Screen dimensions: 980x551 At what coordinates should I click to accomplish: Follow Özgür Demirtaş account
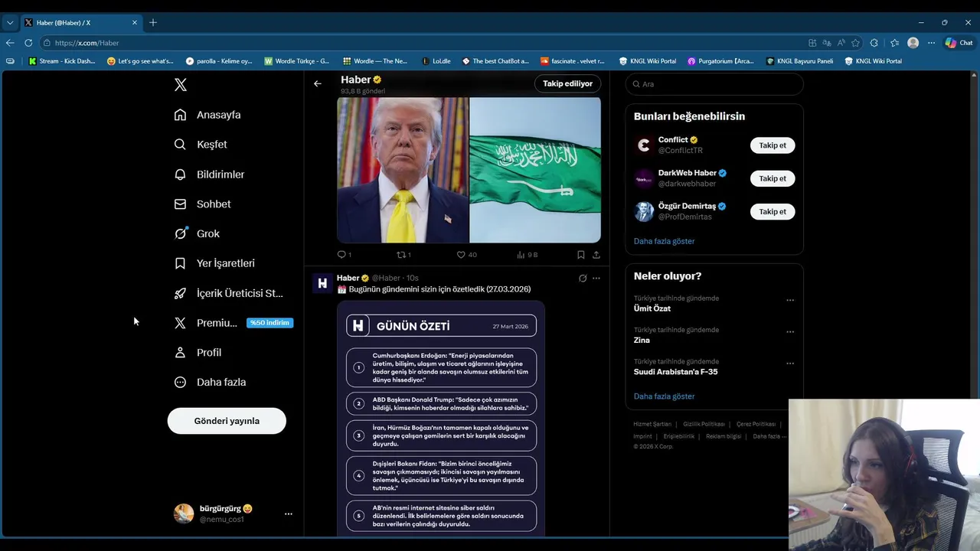773,211
